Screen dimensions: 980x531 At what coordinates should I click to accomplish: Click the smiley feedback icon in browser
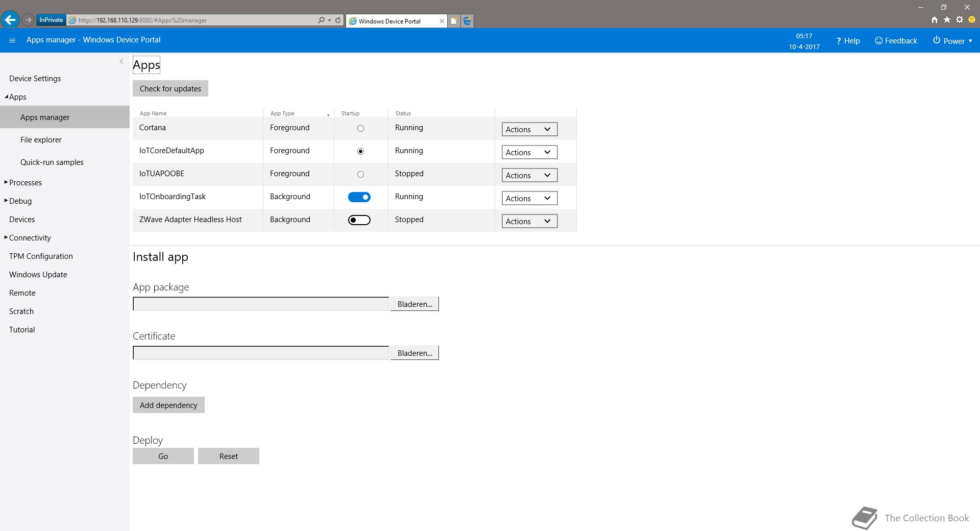pos(972,20)
